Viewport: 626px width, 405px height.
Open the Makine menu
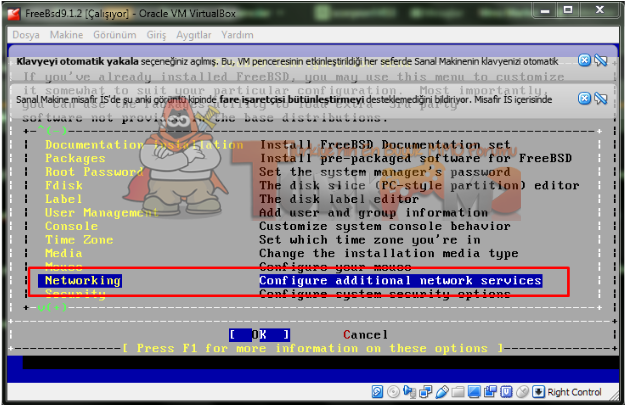click(66, 35)
